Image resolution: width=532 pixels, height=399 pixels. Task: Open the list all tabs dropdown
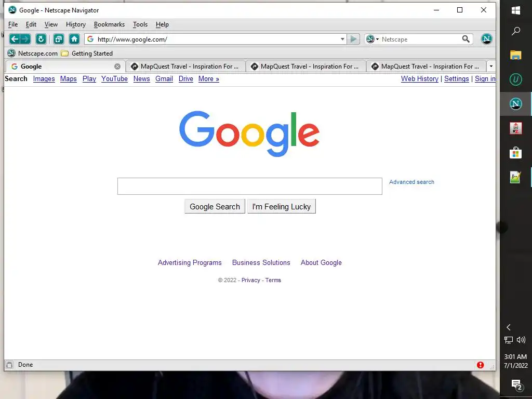click(491, 66)
